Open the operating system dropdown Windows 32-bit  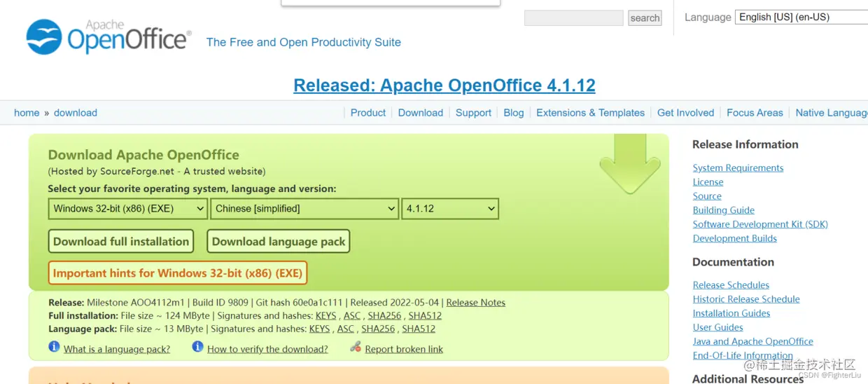(x=128, y=209)
